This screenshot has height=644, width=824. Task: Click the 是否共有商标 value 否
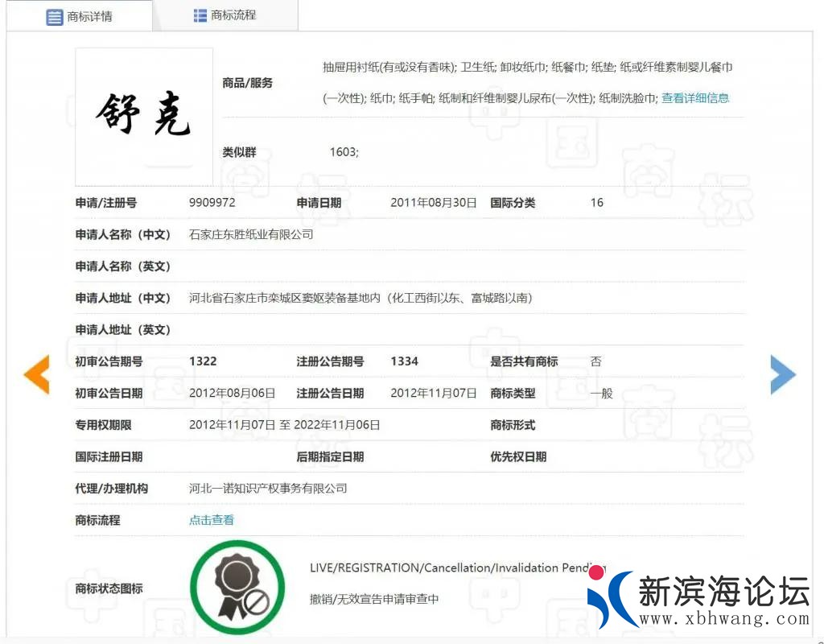(595, 361)
